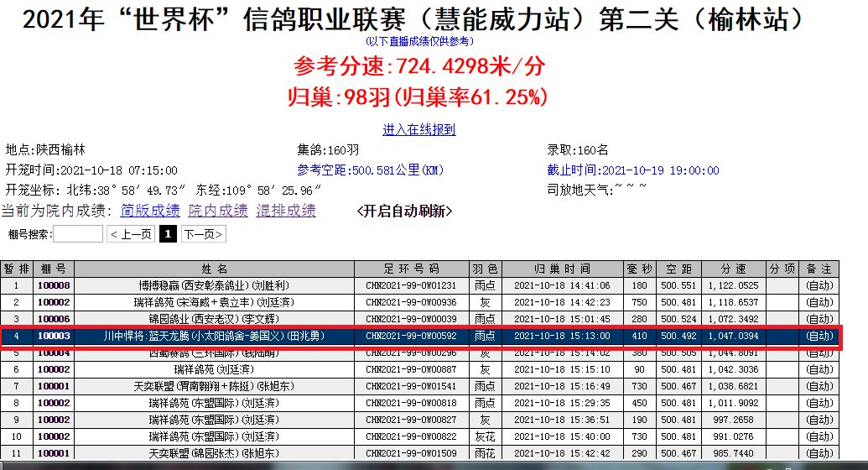Click the 备注 column header
This screenshot has height=470, width=868.
(x=819, y=269)
